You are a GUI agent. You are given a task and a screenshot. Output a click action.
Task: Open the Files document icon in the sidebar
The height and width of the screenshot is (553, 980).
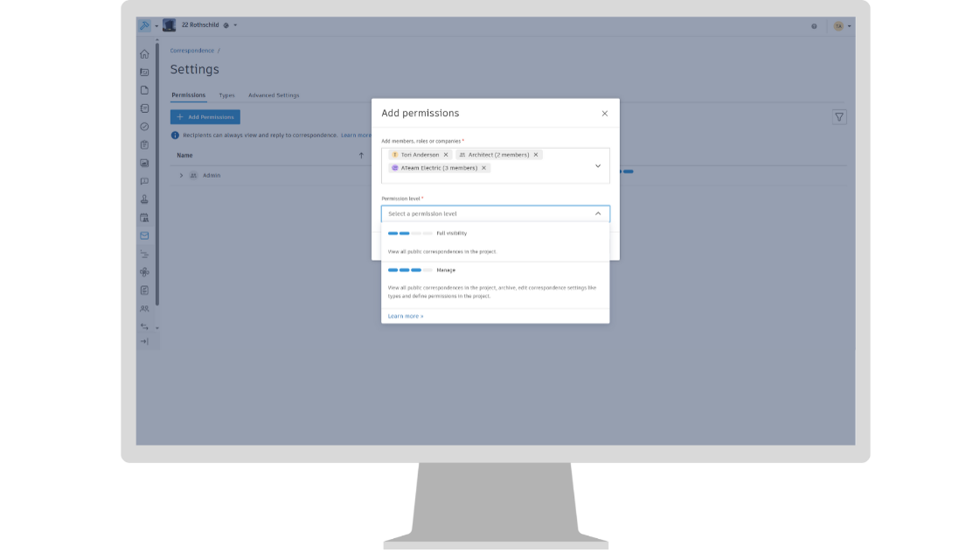pyautogui.click(x=144, y=91)
